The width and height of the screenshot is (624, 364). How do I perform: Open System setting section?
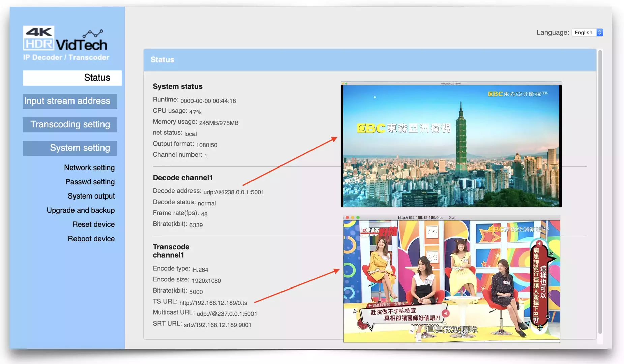point(70,148)
